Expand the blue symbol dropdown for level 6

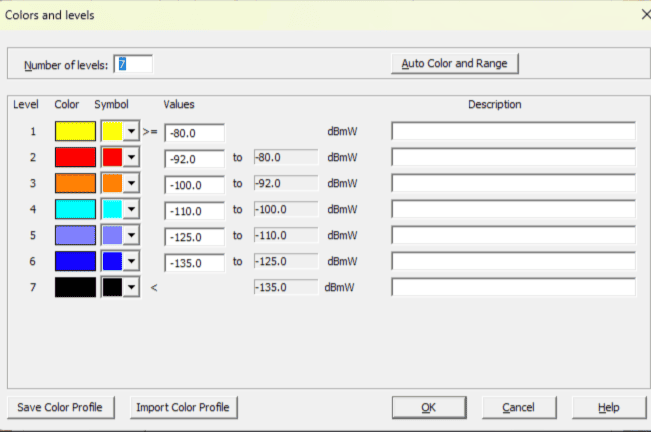point(131,261)
